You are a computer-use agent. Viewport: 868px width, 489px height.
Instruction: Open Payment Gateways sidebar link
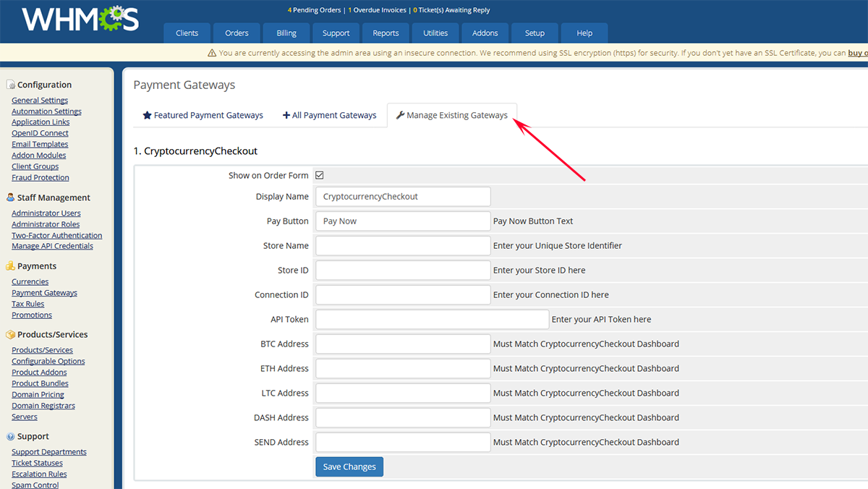click(x=44, y=293)
